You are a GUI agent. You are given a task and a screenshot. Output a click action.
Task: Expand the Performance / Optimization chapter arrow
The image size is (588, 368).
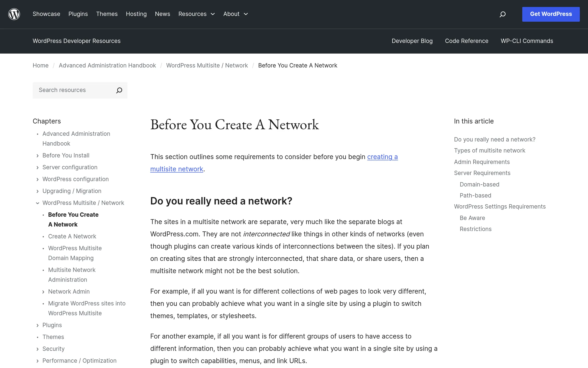tap(37, 361)
